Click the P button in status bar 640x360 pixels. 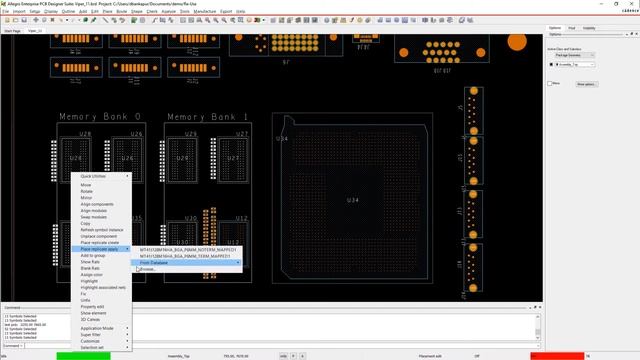[293, 356]
